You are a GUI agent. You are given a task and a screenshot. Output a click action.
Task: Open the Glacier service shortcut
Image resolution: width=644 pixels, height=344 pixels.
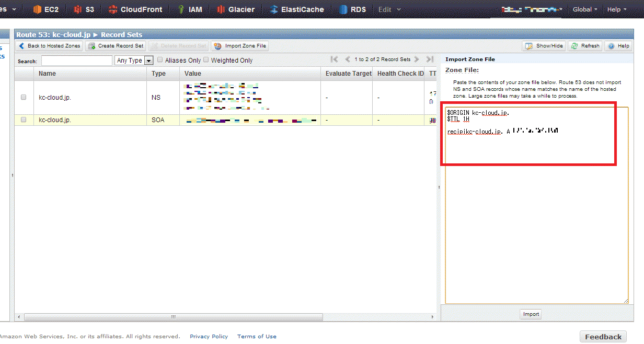[235, 9]
